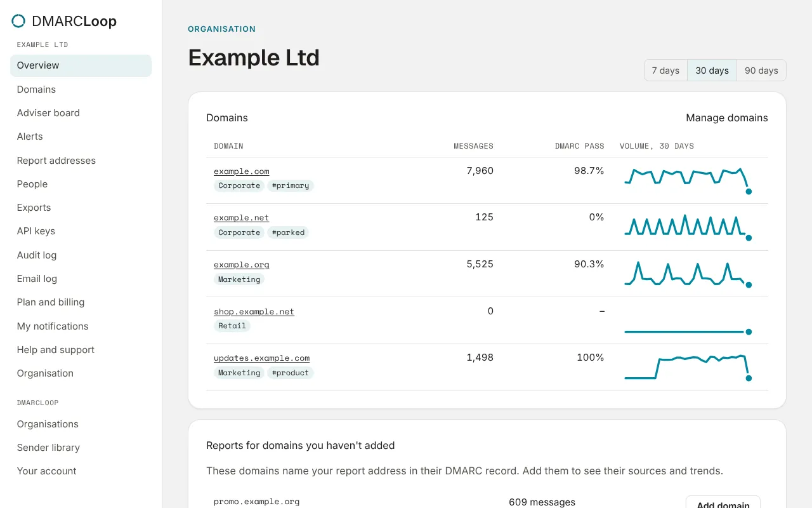The width and height of the screenshot is (812, 508).
Task: Select the 30 days time range
Action: click(712, 70)
